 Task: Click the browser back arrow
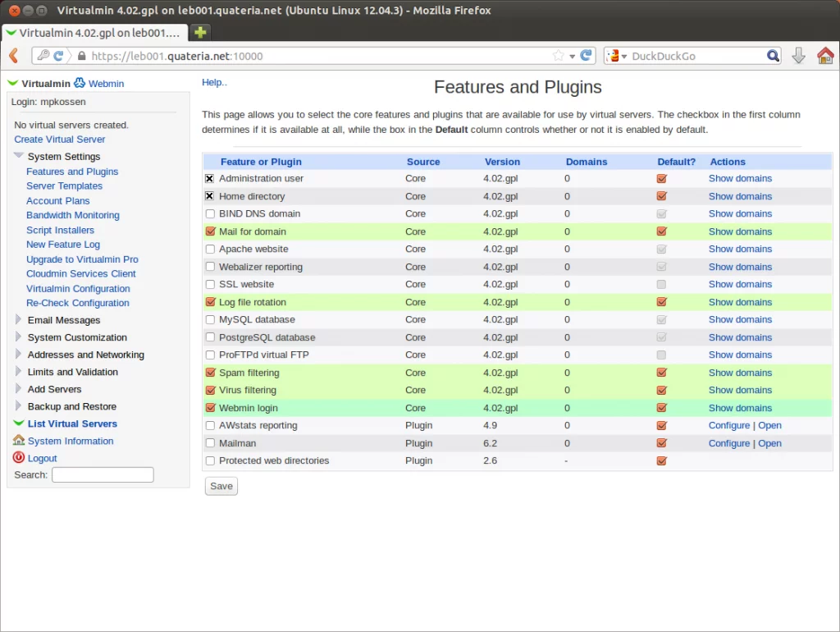point(14,55)
